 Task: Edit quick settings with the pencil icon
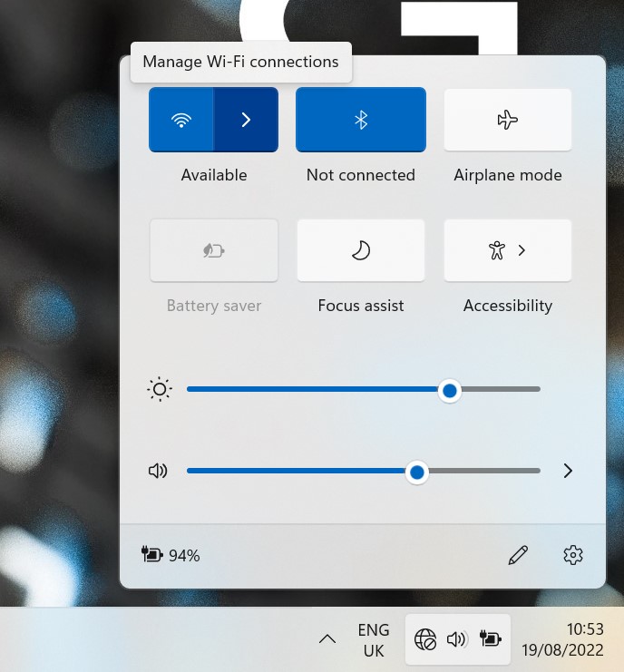coord(518,555)
